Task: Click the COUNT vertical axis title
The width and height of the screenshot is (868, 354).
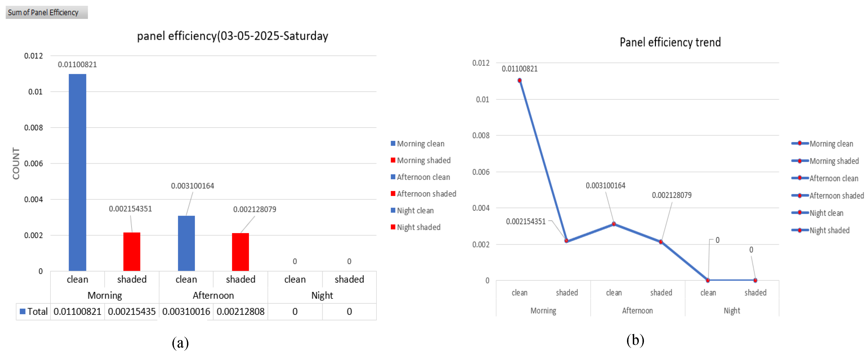Action: (x=16, y=163)
